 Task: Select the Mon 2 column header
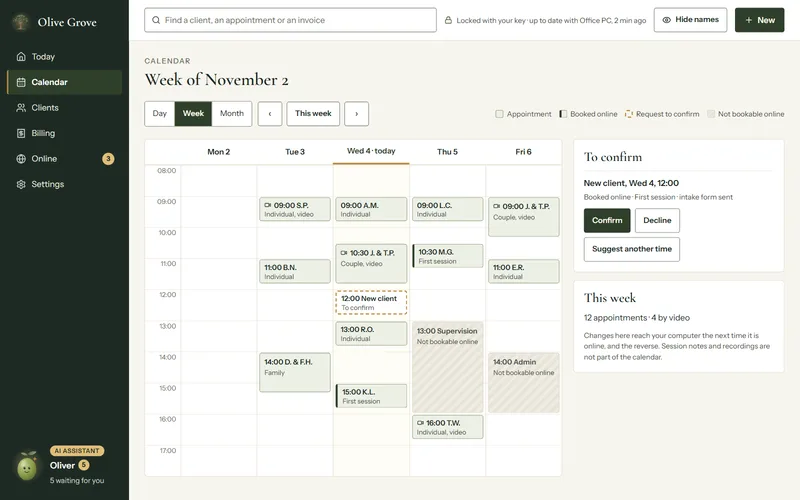(x=218, y=152)
